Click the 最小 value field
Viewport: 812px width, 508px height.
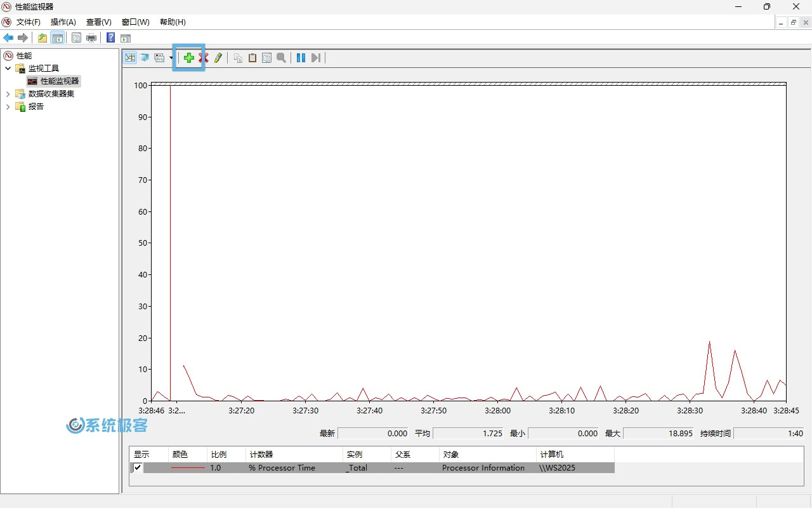pos(564,434)
